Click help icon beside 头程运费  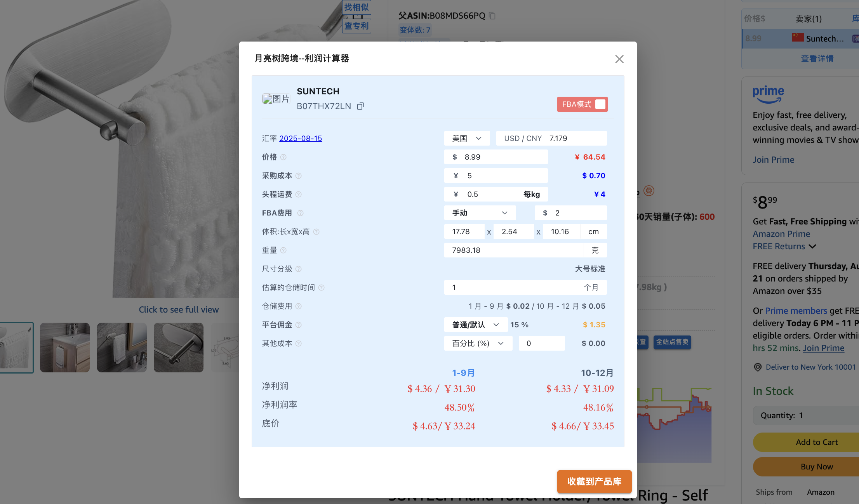tap(299, 195)
